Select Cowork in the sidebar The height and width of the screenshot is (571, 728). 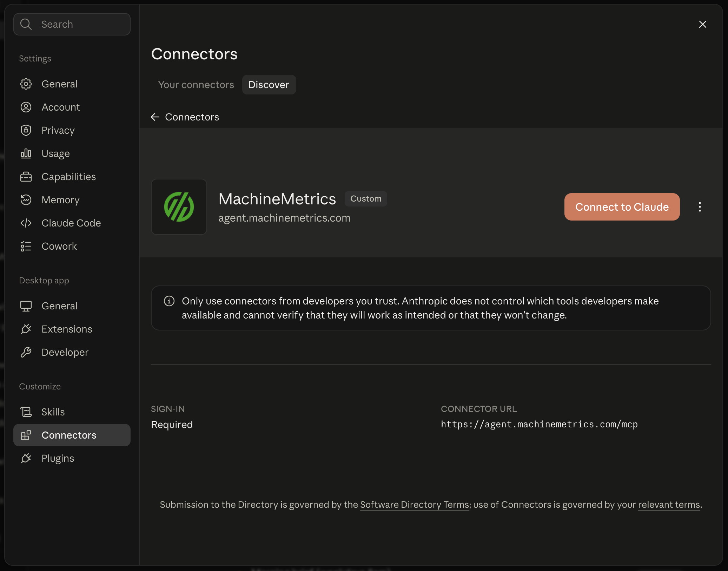coord(72,246)
